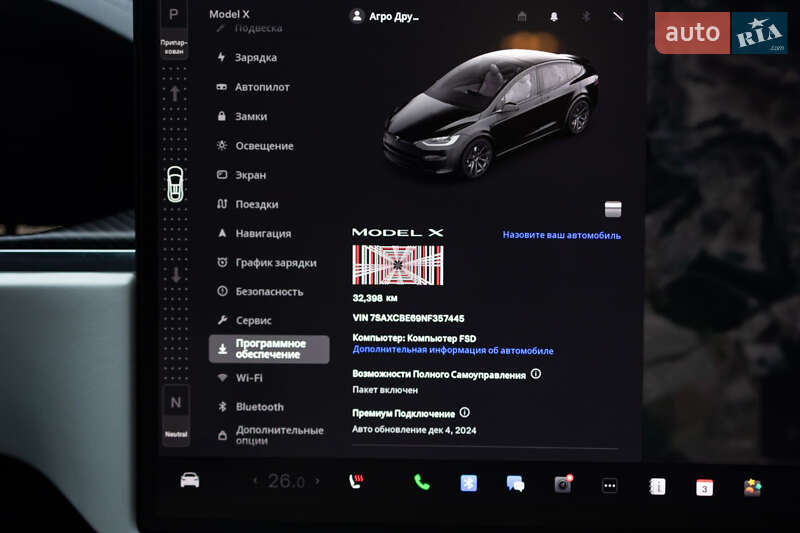Tap the car color swatch icon
The width and height of the screenshot is (800, 533).
pyautogui.click(x=613, y=209)
